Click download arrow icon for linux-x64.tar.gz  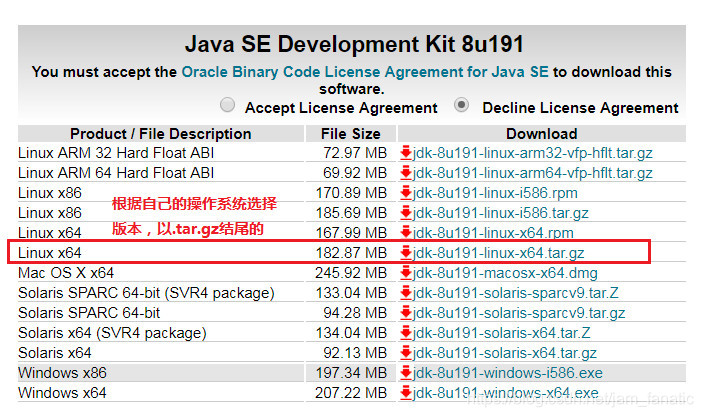pos(406,253)
